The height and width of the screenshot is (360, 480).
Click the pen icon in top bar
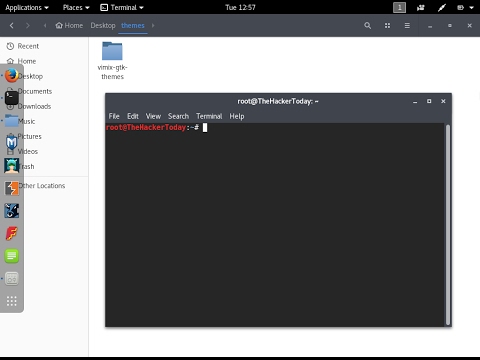click(x=442, y=7)
